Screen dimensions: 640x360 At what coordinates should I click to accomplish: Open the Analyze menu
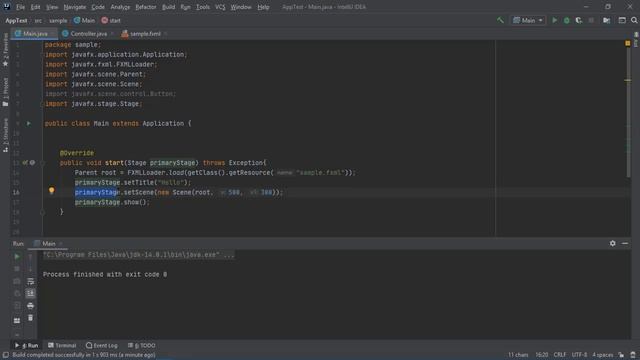(120, 7)
